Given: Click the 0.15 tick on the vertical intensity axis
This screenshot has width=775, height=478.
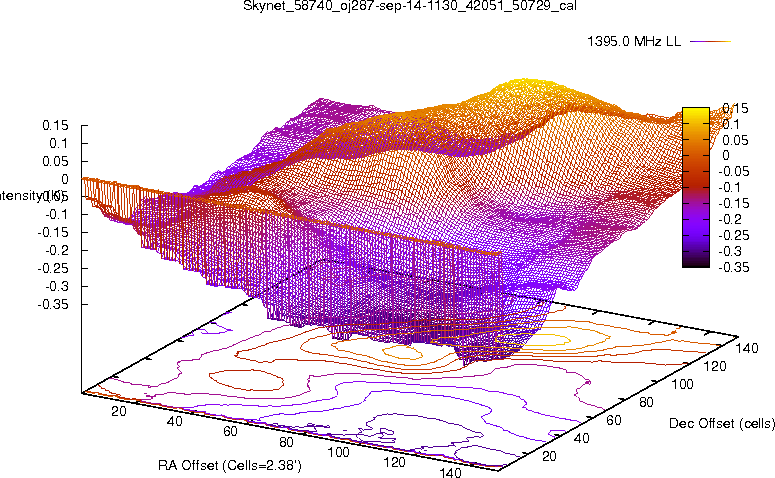Looking at the screenshot, I should point(55,126).
